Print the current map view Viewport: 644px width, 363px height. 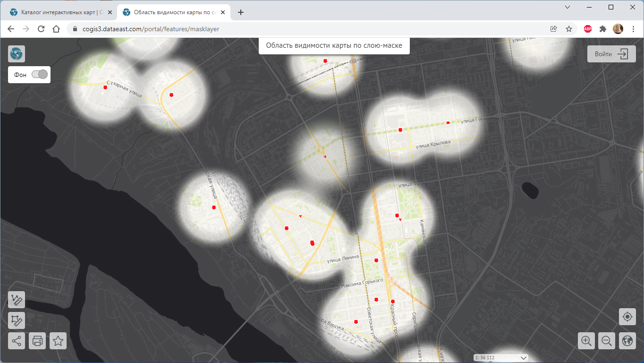pos(37,341)
